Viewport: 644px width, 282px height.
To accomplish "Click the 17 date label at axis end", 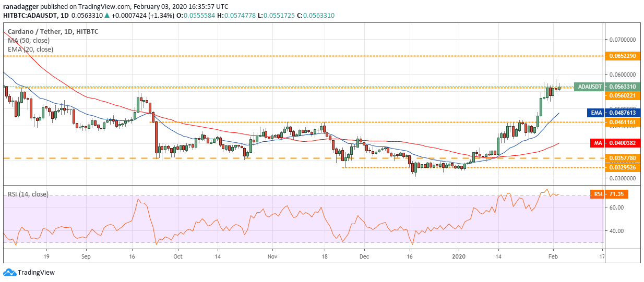I will 602,256.
